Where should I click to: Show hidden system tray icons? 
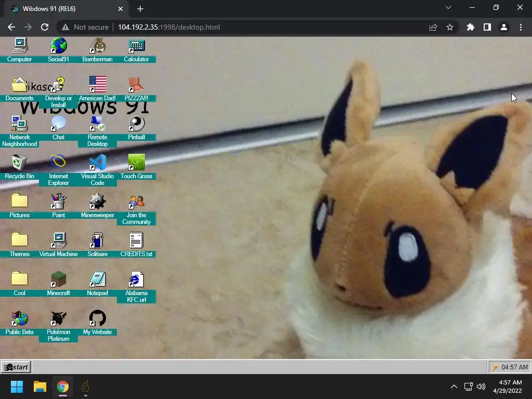click(x=454, y=387)
